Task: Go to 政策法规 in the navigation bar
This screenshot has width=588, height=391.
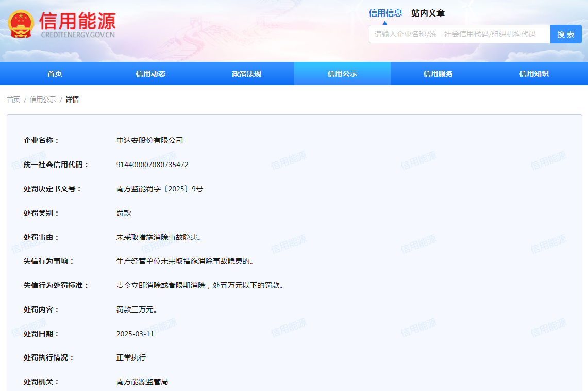Action: point(246,74)
